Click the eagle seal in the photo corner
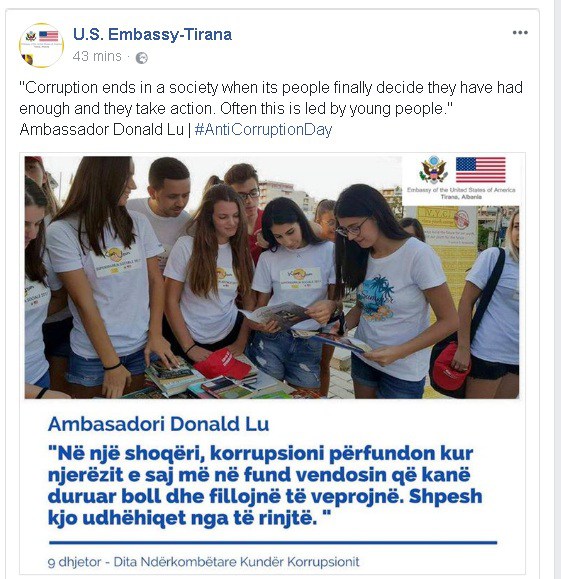561x579 pixels. pos(433,170)
